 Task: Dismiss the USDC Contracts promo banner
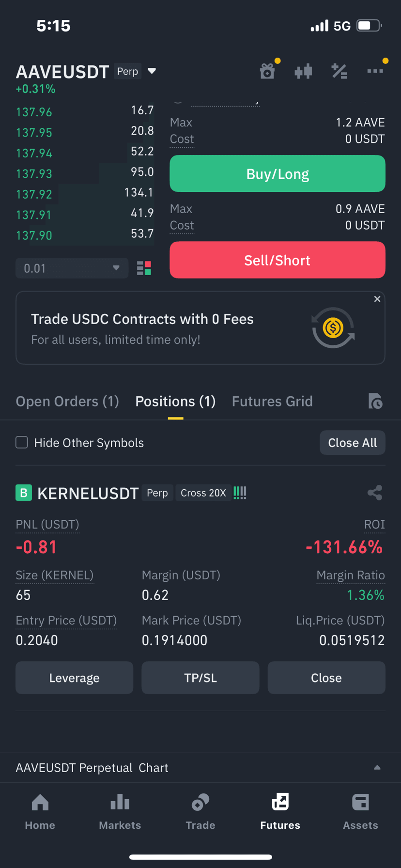coord(377,299)
